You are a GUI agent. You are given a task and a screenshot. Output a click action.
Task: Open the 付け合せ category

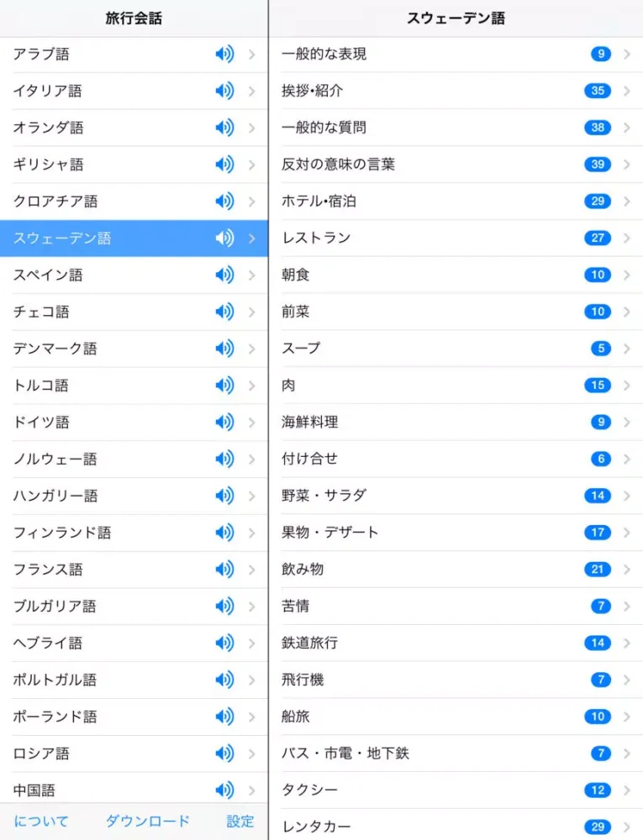[456, 459]
